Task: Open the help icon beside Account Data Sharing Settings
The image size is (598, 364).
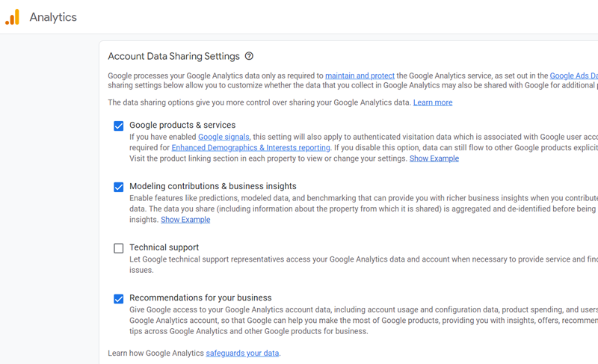Action: [x=249, y=56]
